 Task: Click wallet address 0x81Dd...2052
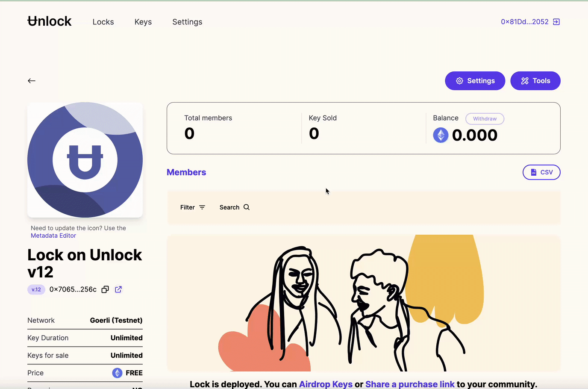coord(525,22)
